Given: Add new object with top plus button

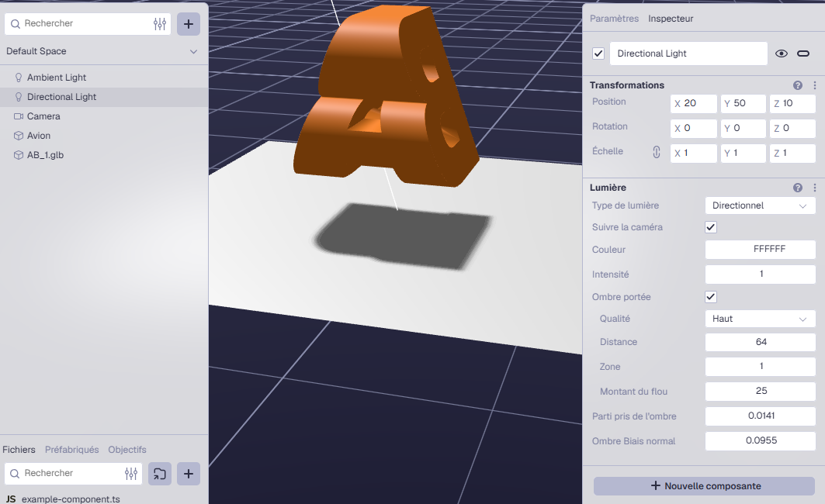Looking at the screenshot, I should click(189, 24).
